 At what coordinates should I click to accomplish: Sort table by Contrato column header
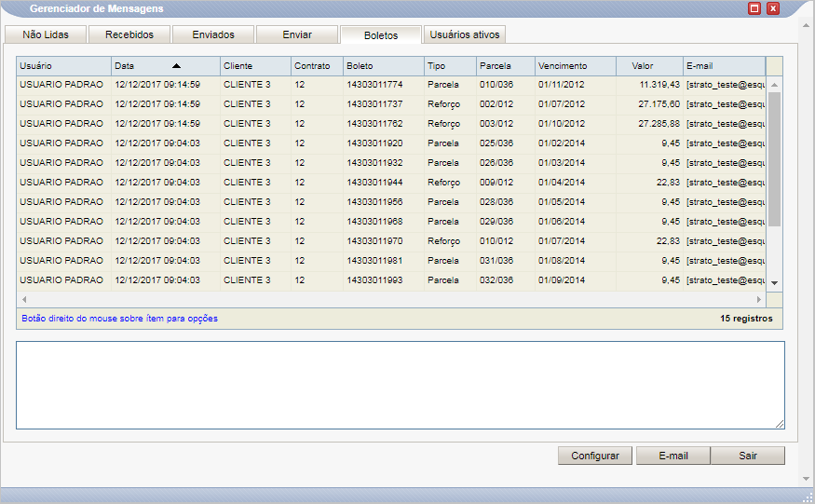click(x=317, y=66)
